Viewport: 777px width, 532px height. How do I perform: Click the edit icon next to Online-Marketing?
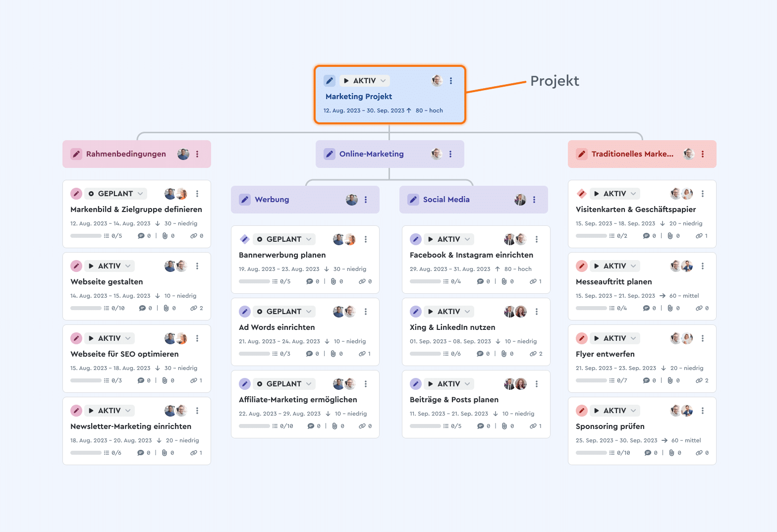pyautogui.click(x=330, y=154)
